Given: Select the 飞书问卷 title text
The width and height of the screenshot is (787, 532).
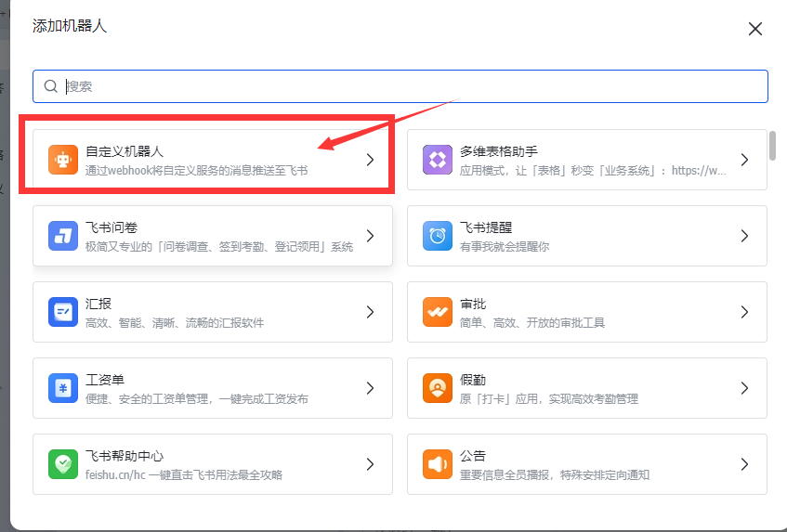Looking at the screenshot, I should coord(111,227).
